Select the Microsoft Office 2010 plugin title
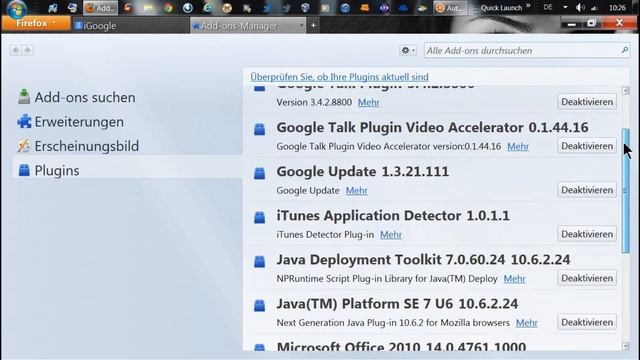 coord(401,347)
